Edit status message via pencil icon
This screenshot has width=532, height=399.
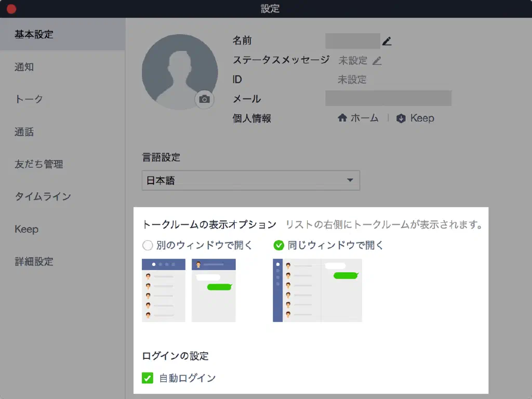[377, 61]
